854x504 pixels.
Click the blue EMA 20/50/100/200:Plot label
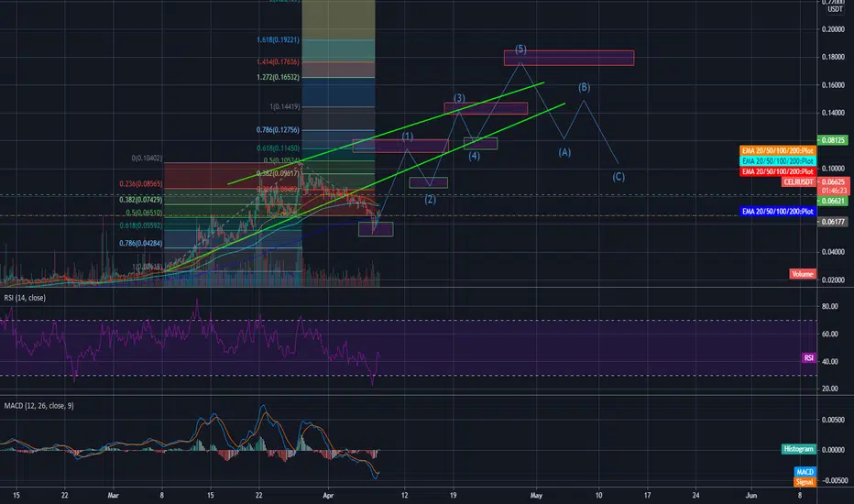(x=778, y=212)
